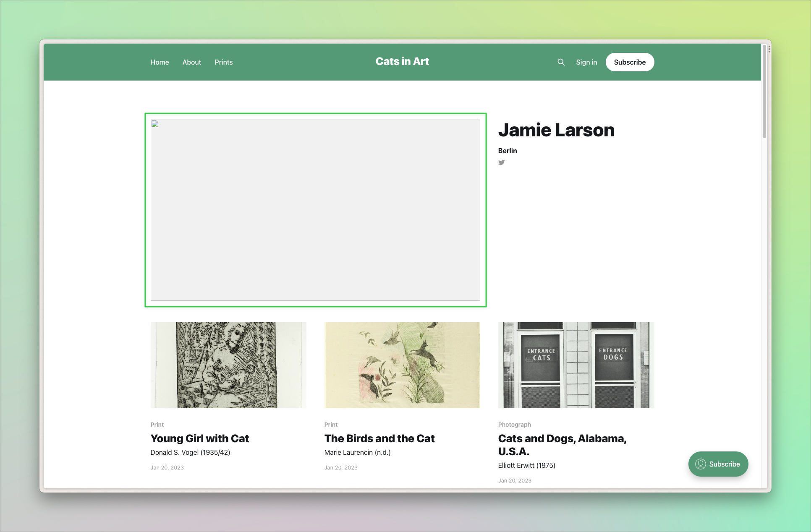Viewport: 811px width, 532px height.
Task: Open the post The Birds and the Cat
Action: click(x=379, y=438)
